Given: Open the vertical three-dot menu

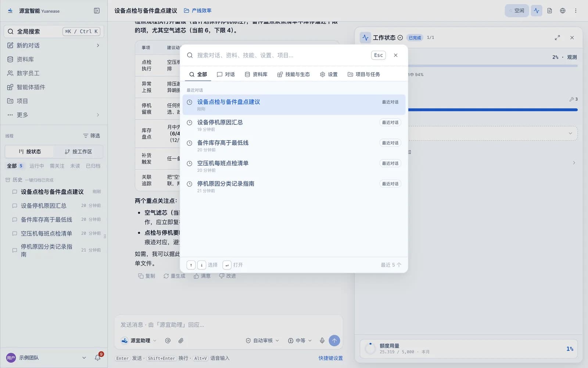Looking at the screenshot, I should (576, 11).
